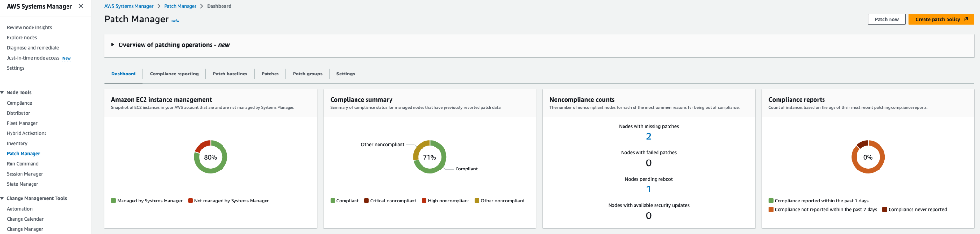
Task: Open Change Calendar
Action: point(25,219)
